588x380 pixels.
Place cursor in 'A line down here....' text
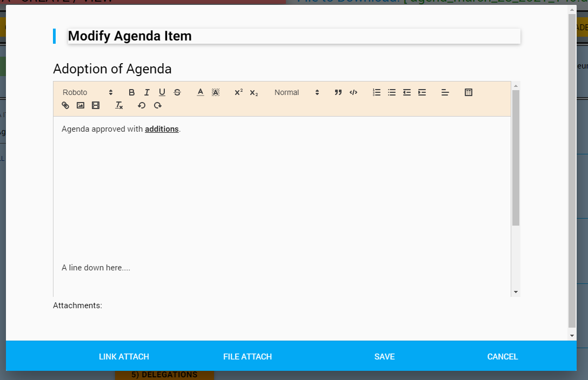96,268
